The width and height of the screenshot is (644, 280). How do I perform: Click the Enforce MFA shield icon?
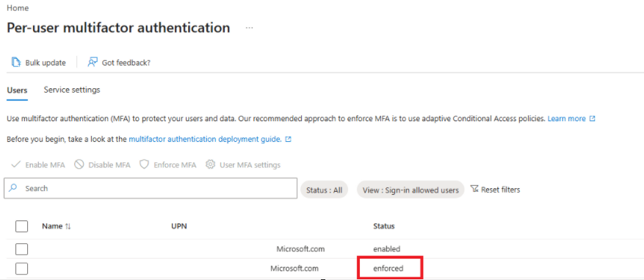pos(144,165)
